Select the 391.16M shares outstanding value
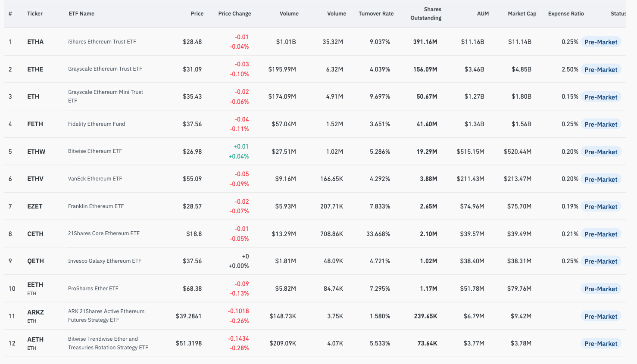Screen dimensions: 637x364 pos(425,42)
